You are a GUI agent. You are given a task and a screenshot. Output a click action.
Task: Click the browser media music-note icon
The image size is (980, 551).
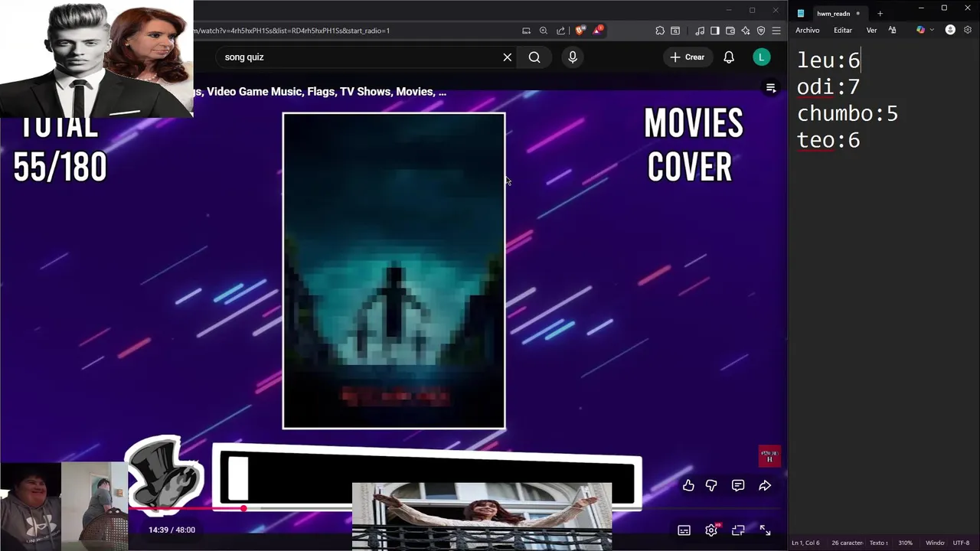pyautogui.click(x=700, y=31)
